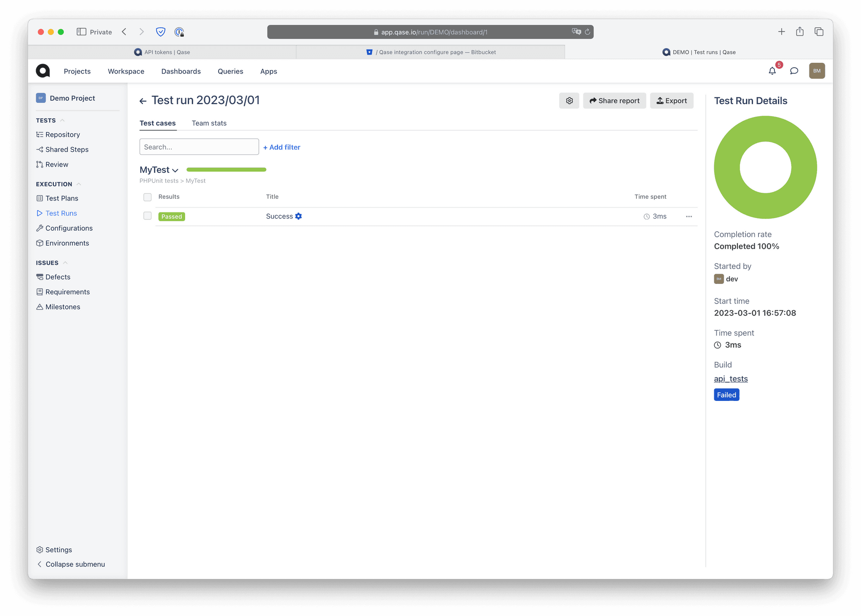Switch to the Bitbucket integration browser tab
The image size is (861, 616).
(x=430, y=52)
